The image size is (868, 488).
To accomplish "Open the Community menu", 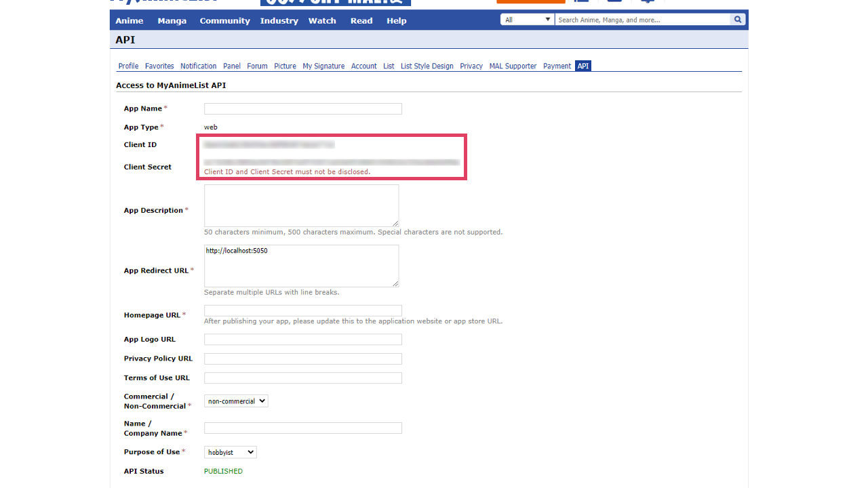I will [225, 20].
